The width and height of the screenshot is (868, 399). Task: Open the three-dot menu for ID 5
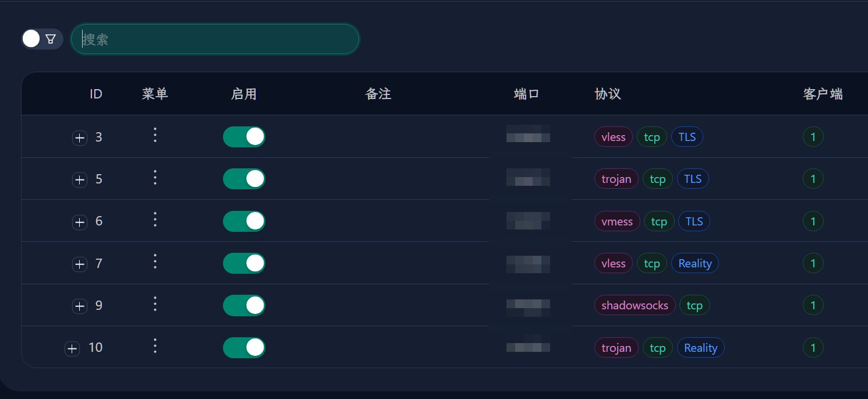[155, 178]
